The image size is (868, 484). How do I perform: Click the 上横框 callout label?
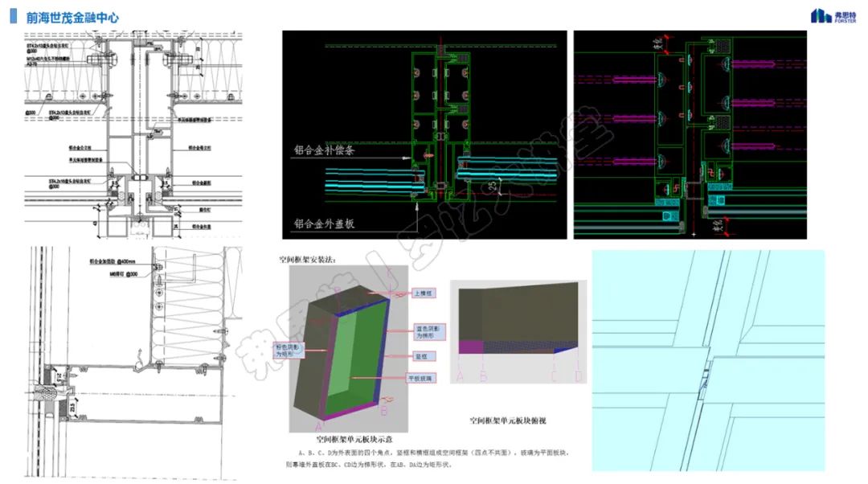(423, 294)
